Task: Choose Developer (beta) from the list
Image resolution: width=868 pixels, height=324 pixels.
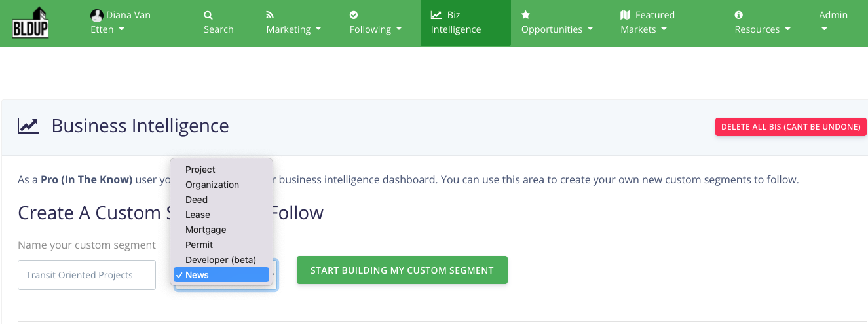Action: [x=221, y=260]
